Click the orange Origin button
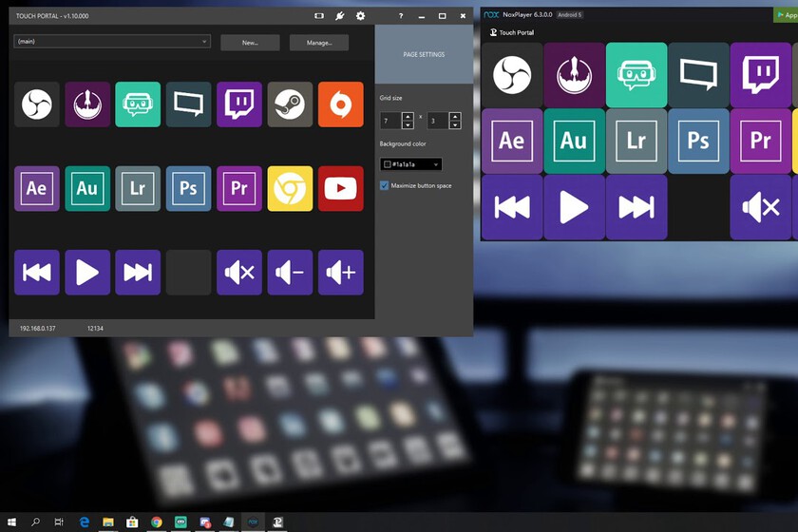798x532 pixels. pyautogui.click(x=340, y=104)
